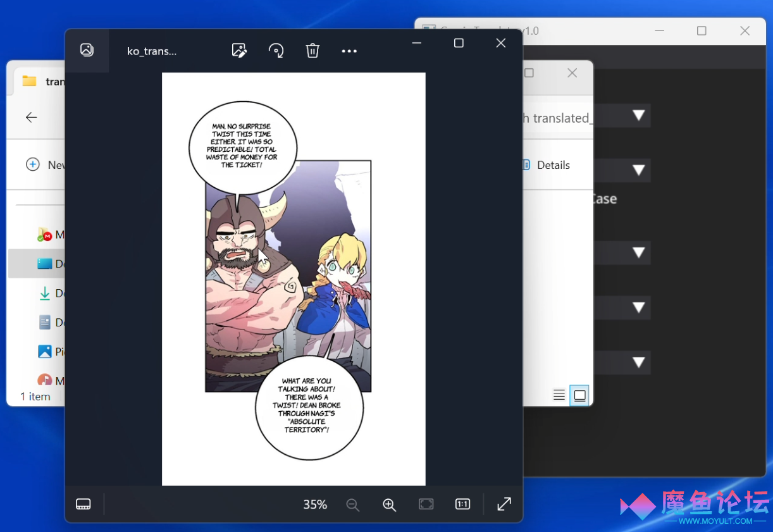
Task: Switch File Explorer to large thumbnails view
Action: point(579,395)
